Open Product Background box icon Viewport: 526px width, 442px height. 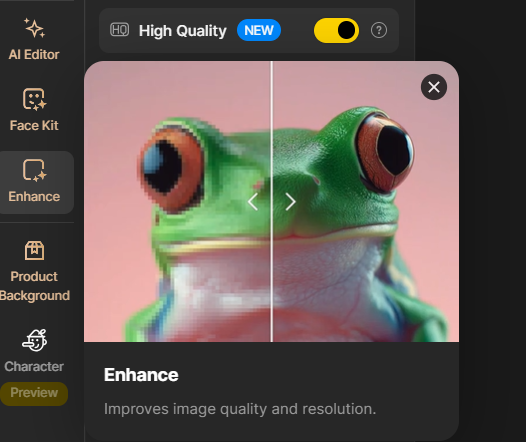(34, 251)
